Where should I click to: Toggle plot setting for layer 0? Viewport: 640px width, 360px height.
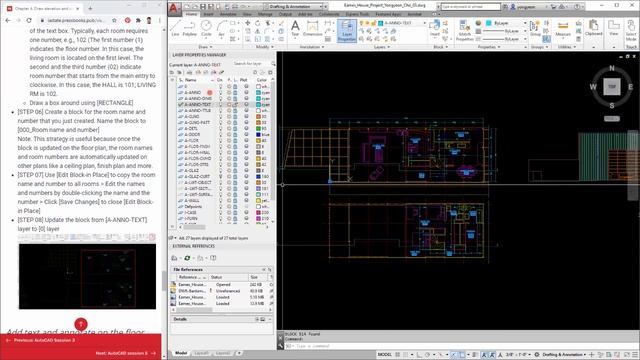pos(246,87)
